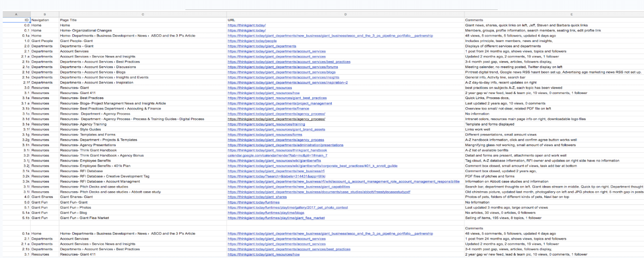
Task: Click the calendar.google.com URL
Action: click(277, 155)
